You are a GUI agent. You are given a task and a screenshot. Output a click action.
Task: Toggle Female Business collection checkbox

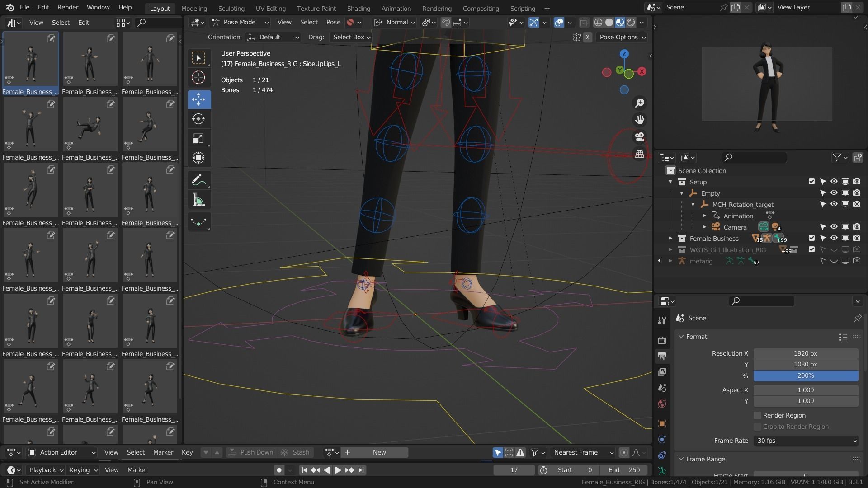(811, 238)
